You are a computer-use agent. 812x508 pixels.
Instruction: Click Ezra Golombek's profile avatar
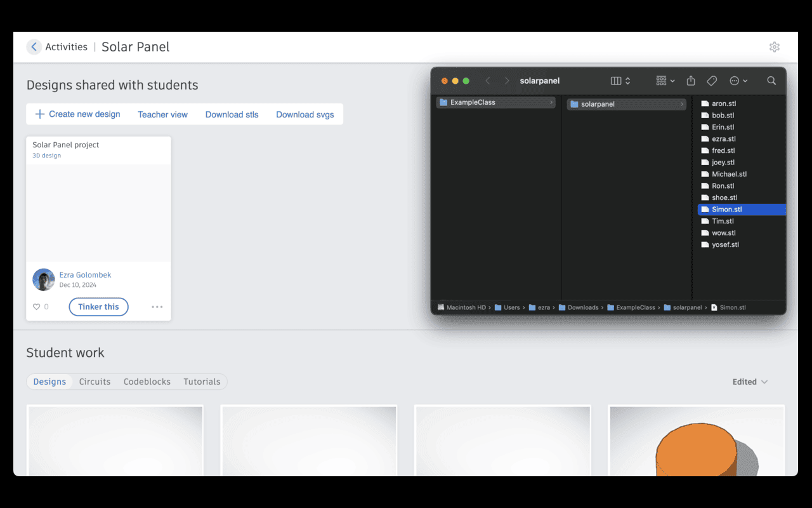(43, 279)
